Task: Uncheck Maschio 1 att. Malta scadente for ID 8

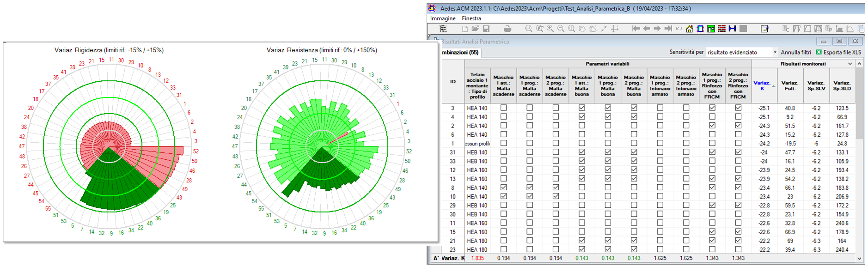Action: coord(503,187)
